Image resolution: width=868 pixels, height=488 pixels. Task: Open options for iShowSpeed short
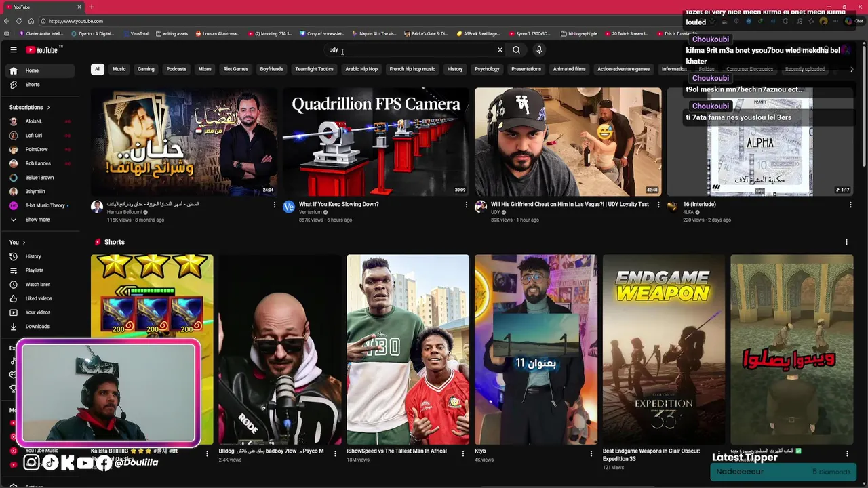pyautogui.click(x=463, y=453)
